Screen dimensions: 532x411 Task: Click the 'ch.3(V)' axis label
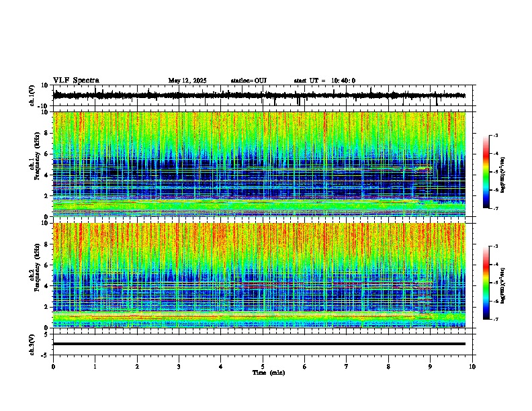tap(32, 345)
